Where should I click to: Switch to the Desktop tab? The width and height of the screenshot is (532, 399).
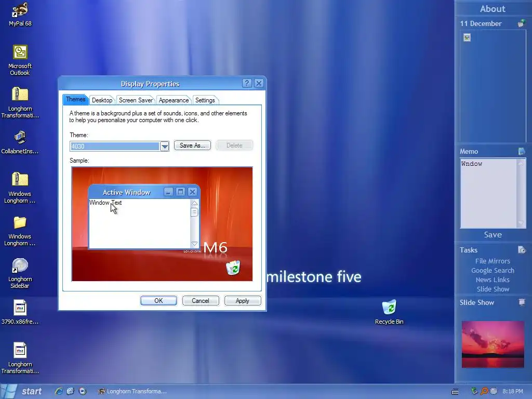(x=102, y=100)
